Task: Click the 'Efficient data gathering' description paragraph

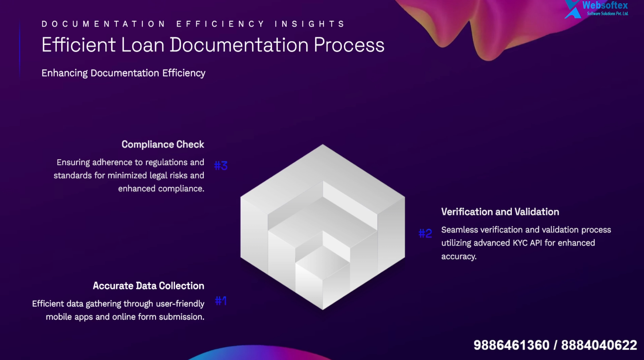Action: (x=118, y=310)
